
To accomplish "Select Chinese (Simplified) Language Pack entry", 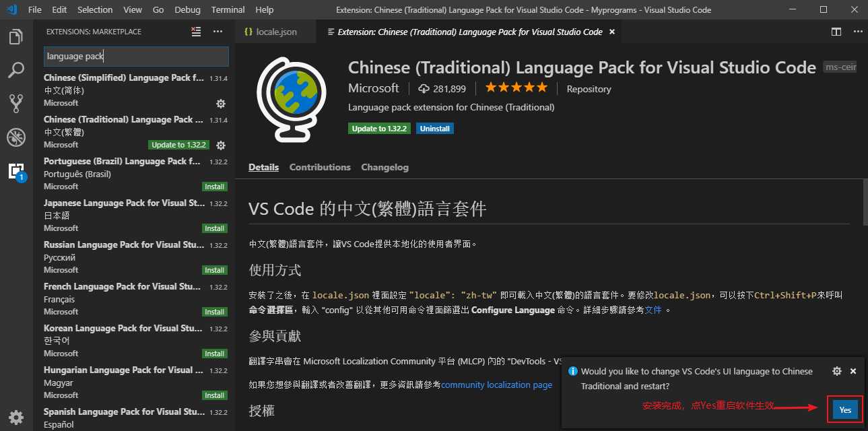I will pos(135,90).
